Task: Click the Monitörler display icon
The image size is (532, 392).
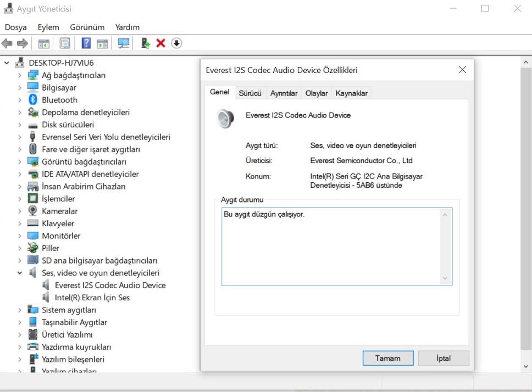Action: click(x=33, y=236)
